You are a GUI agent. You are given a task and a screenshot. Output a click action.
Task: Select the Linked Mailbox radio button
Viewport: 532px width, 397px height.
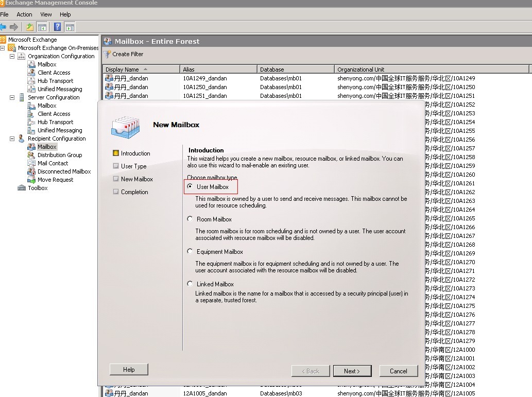pos(190,284)
